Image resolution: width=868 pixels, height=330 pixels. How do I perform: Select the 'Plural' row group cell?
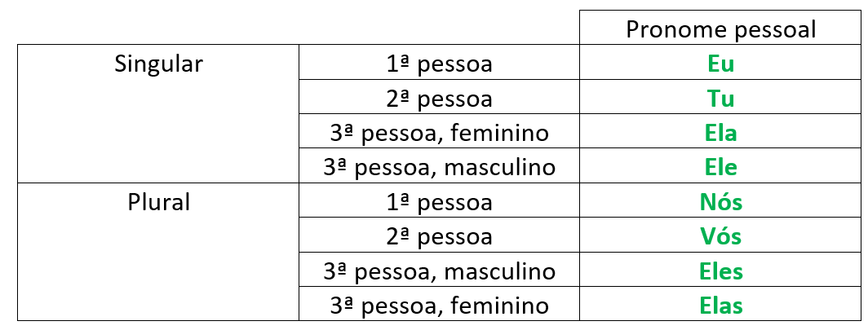pyautogui.click(x=159, y=201)
